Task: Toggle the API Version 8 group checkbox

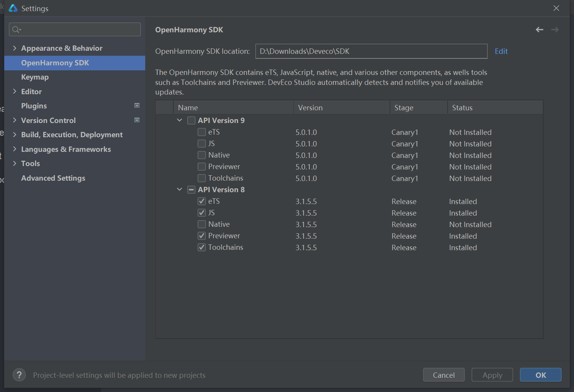Action: tap(191, 189)
